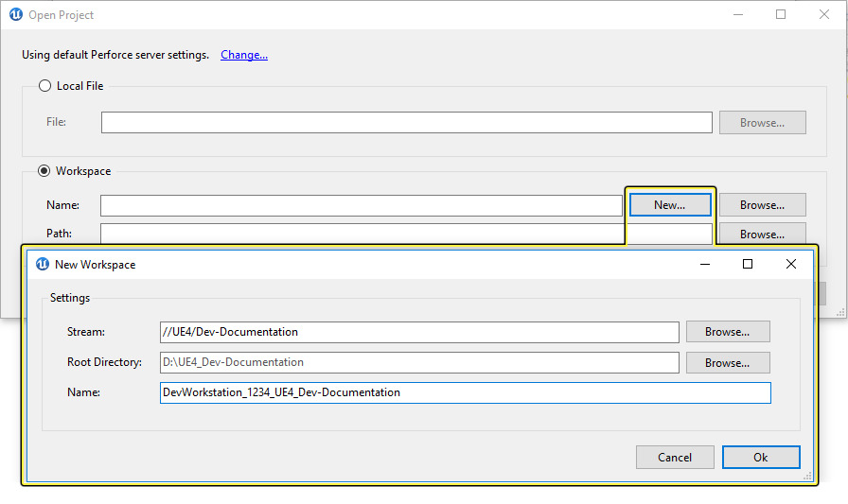Click the Change... server settings link
This screenshot has width=848, height=504.
click(x=244, y=55)
